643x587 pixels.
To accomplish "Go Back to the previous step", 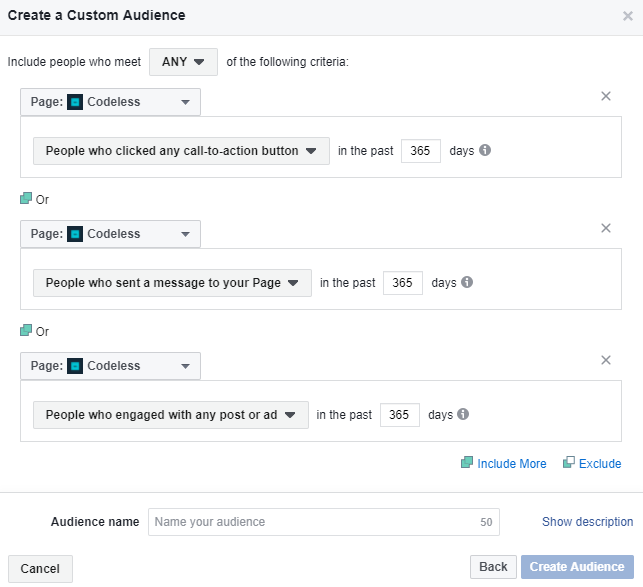I will point(493,567).
